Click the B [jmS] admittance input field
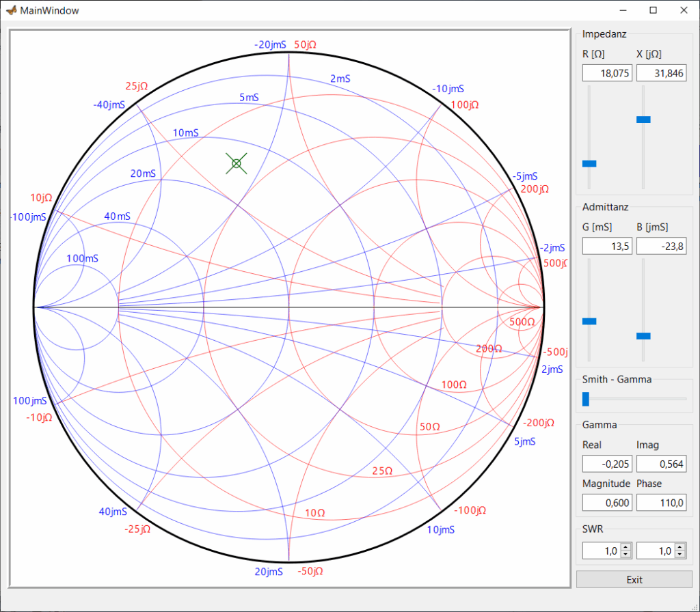The height and width of the screenshot is (612, 700). [x=661, y=246]
